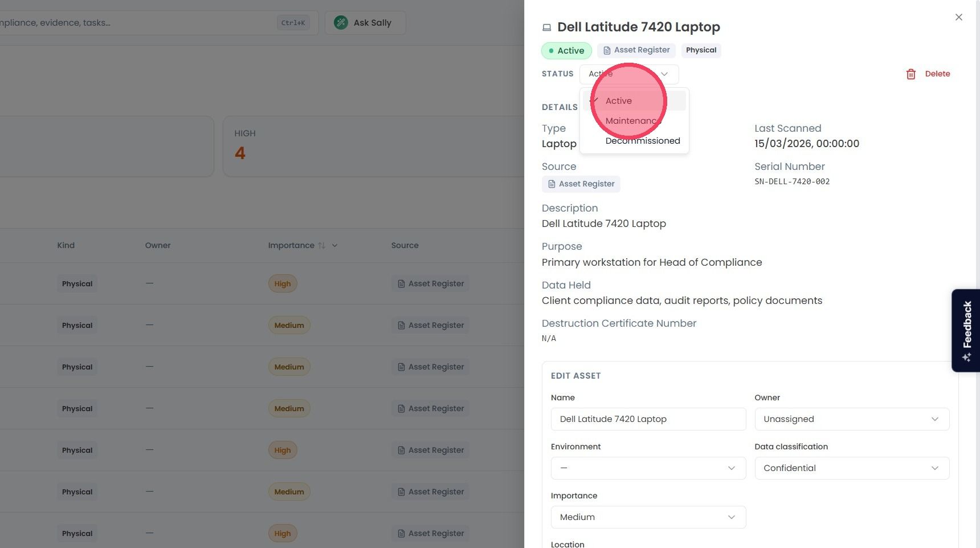Image resolution: width=980 pixels, height=548 pixels.
Task: Click the Source column header in the table
Action: [x=405, y=246]
